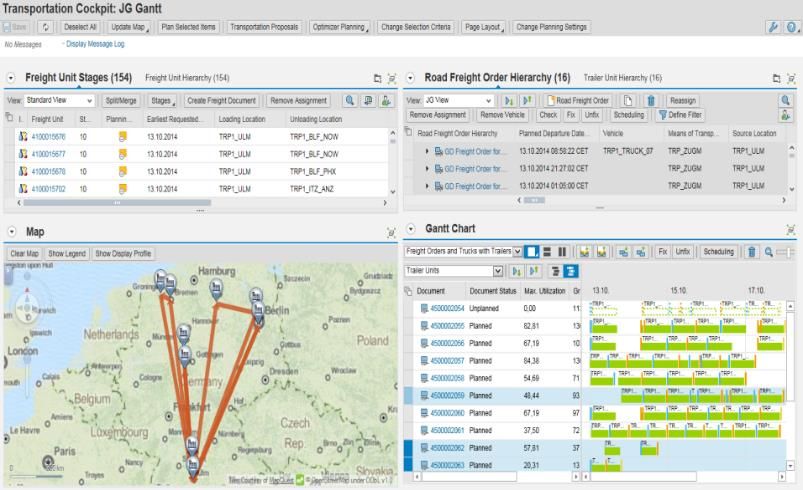Select row marker for freight unit 4100015677
The image size is (803, 490).
(9, 154)
